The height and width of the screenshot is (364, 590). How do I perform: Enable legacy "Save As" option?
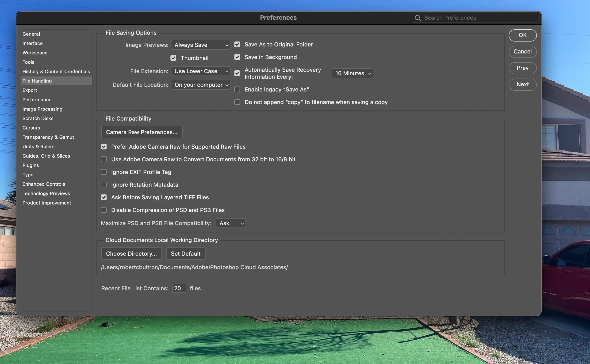tap(237, 89)
